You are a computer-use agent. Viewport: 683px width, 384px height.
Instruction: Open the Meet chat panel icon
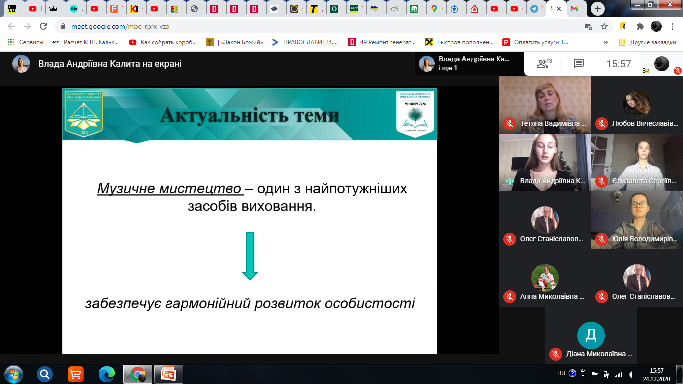[x=578, y=64]
